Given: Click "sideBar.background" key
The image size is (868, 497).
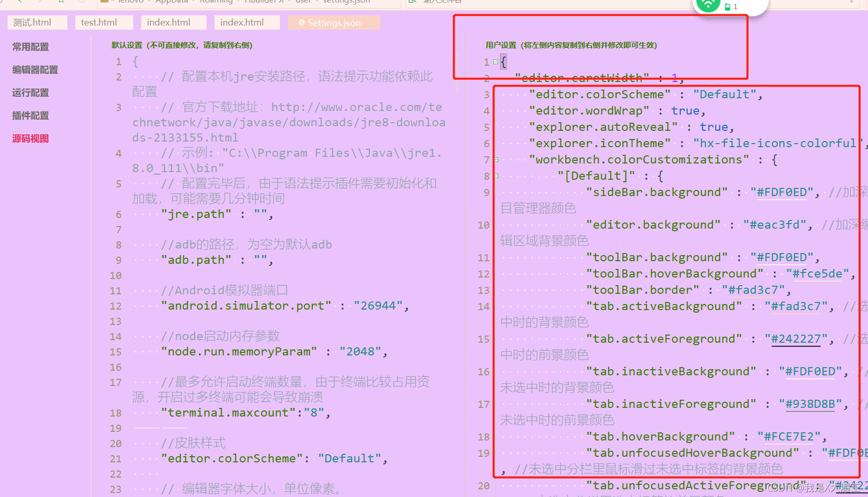Looking at the screenshot, I should pos(657,192).
